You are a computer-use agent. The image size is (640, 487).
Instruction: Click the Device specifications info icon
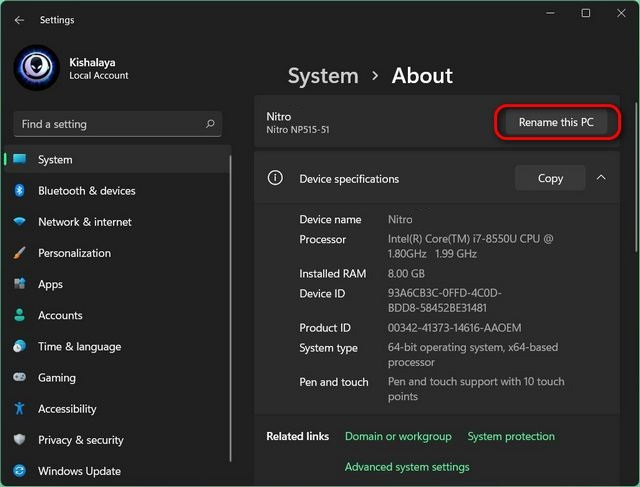click(275, 178)
